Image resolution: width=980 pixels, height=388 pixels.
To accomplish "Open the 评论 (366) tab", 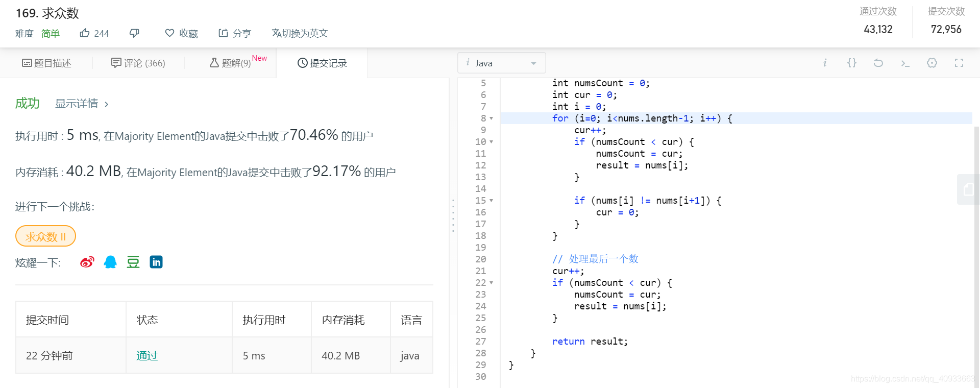I will point(138,63).
